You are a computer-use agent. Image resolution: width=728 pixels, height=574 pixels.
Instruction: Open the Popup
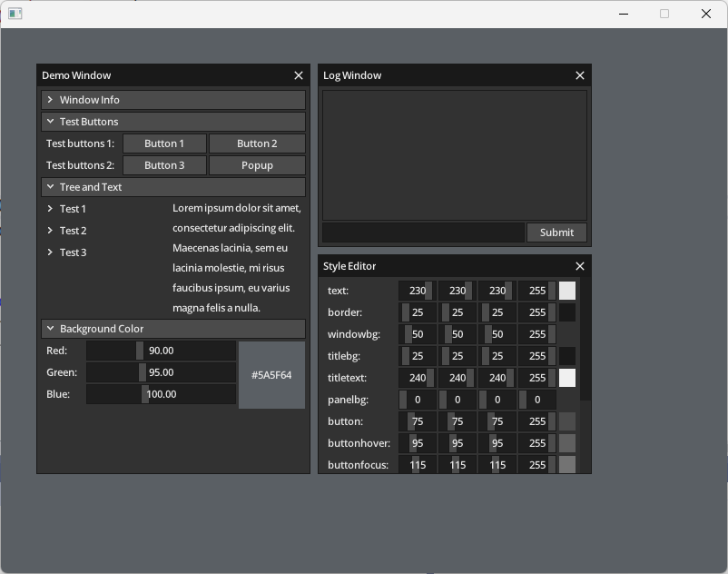[x=257, y=164]
